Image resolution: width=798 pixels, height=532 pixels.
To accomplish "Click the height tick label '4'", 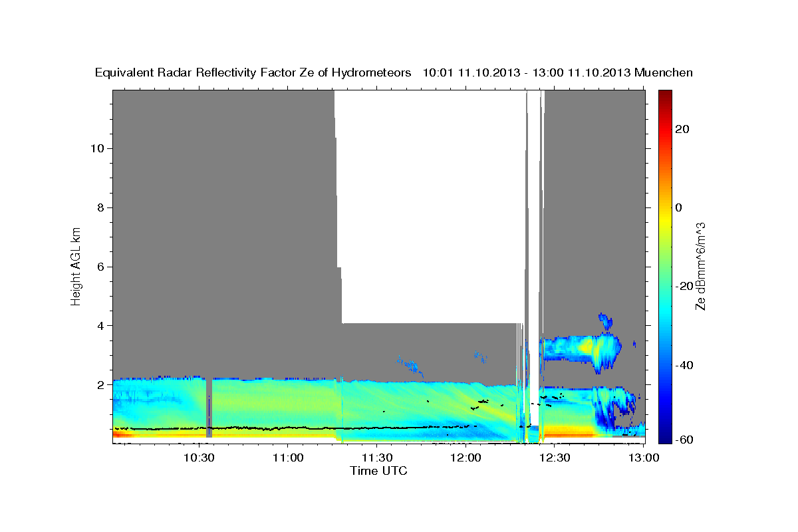I will pyautogui.click(x=100, y=326).
